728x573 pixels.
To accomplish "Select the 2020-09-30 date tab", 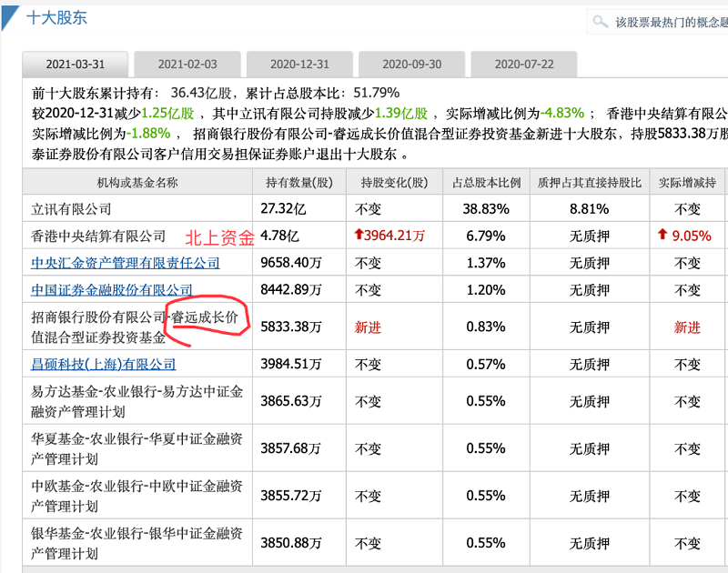I will click(409, 65).
